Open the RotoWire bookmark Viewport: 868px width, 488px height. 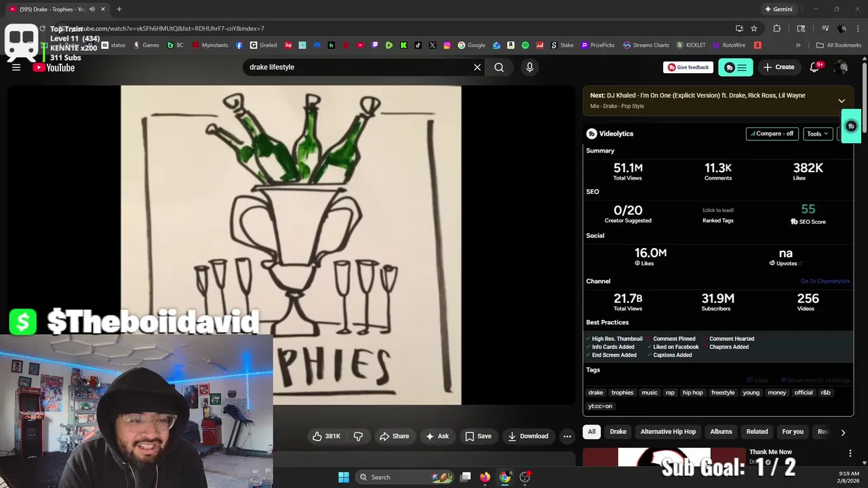click(729, 45)
